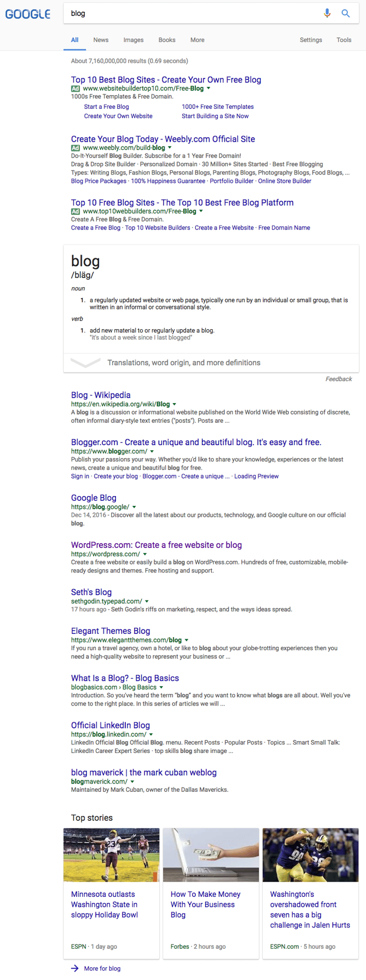
Task: Open the dropdown arrow next to top10webbuilders.com URL
Action: click(201, 211)
